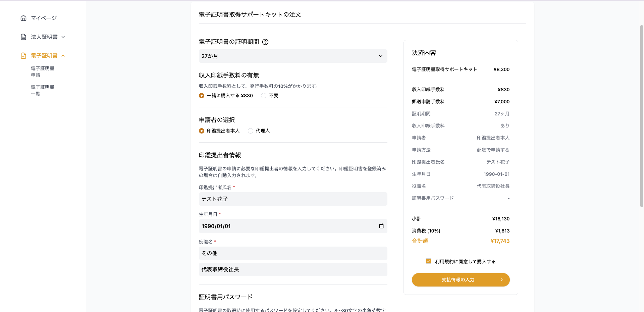Click the 合計額 ¥17,743 total amount
This screenshot has width=644, height=312.
coord(500,241)
